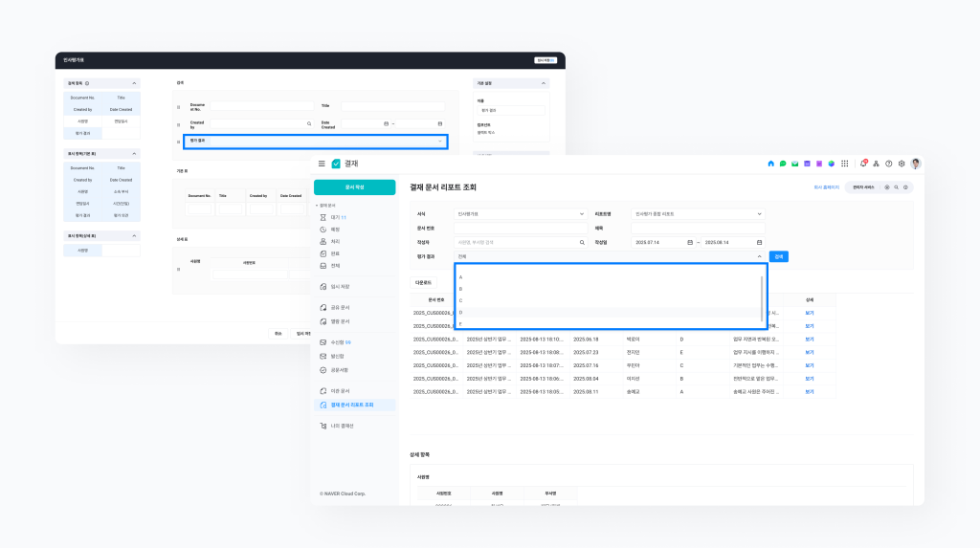Click the home icon in top bar
The height and width of the screenshot is (548, 980).
tap(771, 164)
